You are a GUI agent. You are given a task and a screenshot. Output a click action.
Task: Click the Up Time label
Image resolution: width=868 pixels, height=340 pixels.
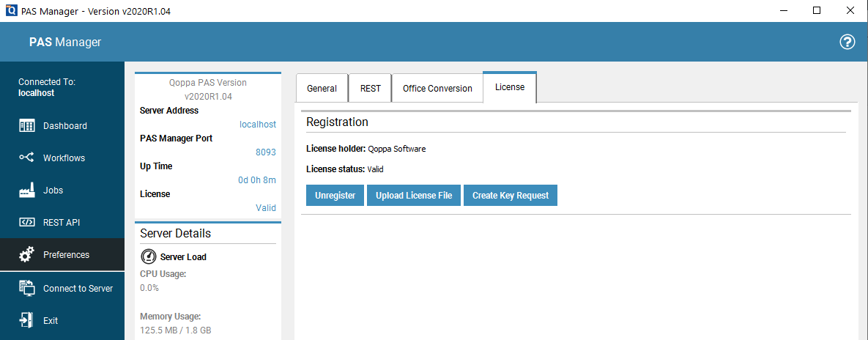[156, 166]
